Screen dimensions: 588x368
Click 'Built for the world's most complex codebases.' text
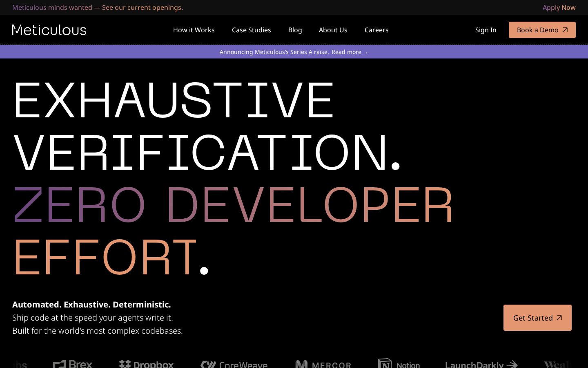pyautogui.click(x=98, y=331)
